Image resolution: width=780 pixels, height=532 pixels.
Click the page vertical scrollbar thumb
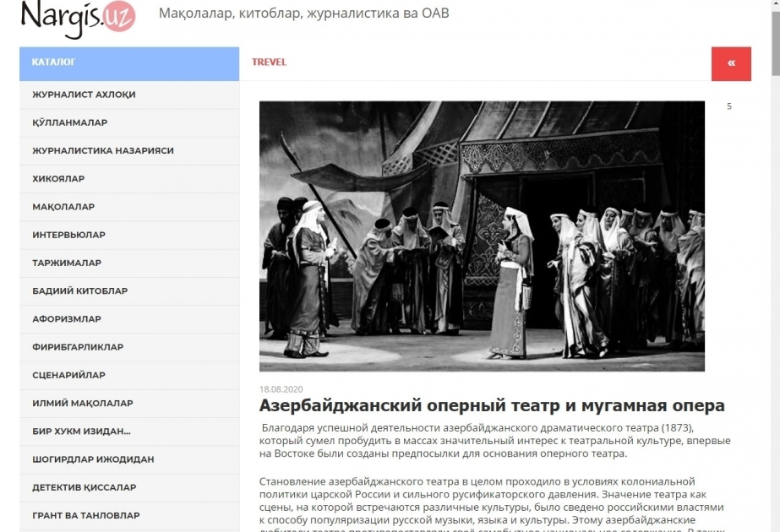coord(776,42)
